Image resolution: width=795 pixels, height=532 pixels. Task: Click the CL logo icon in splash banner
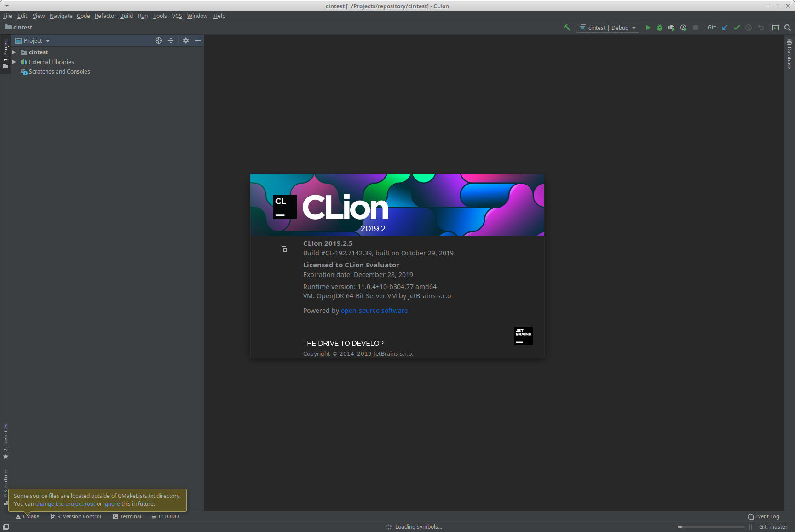coord(285,207)
